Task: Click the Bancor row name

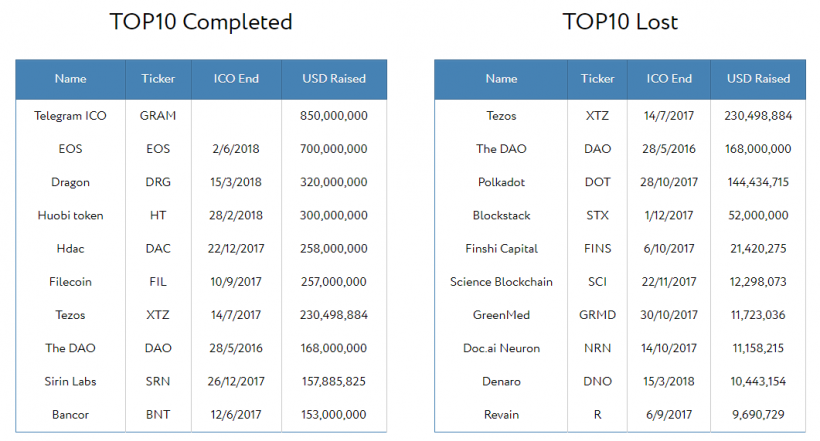Action: [x=70, y=414]
